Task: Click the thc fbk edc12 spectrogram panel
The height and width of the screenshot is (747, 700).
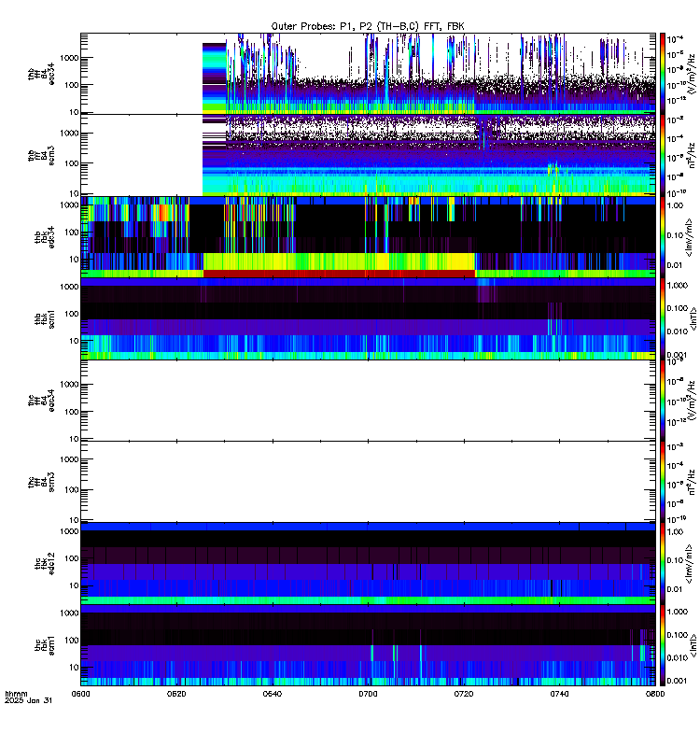Action: tap(368, 564)
